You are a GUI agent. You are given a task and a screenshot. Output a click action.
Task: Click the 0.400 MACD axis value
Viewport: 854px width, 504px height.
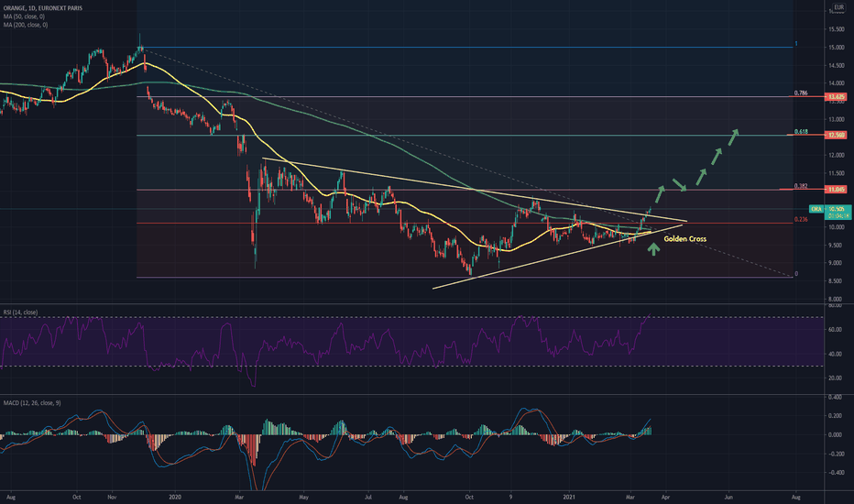click(835, 397)
